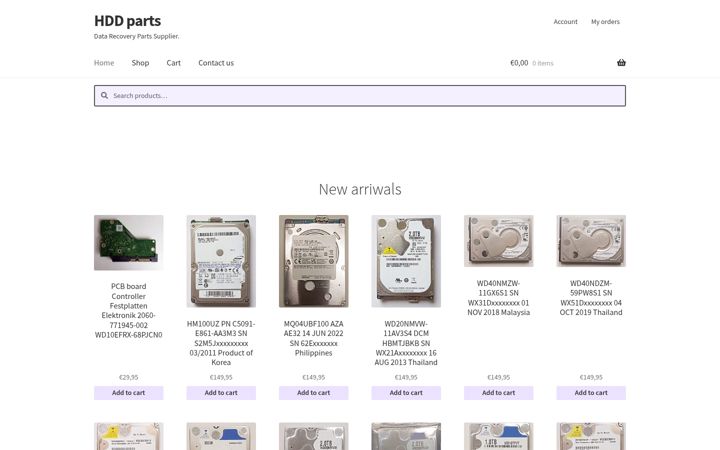Add WD40NDZM drive to cart
Image resolution: width=720 pixels, height=450 pixels.
click(x=591, y=393)
